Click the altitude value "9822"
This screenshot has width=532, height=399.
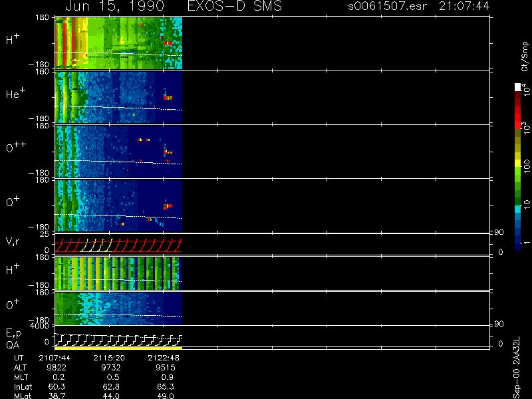[x=57, y=368]
